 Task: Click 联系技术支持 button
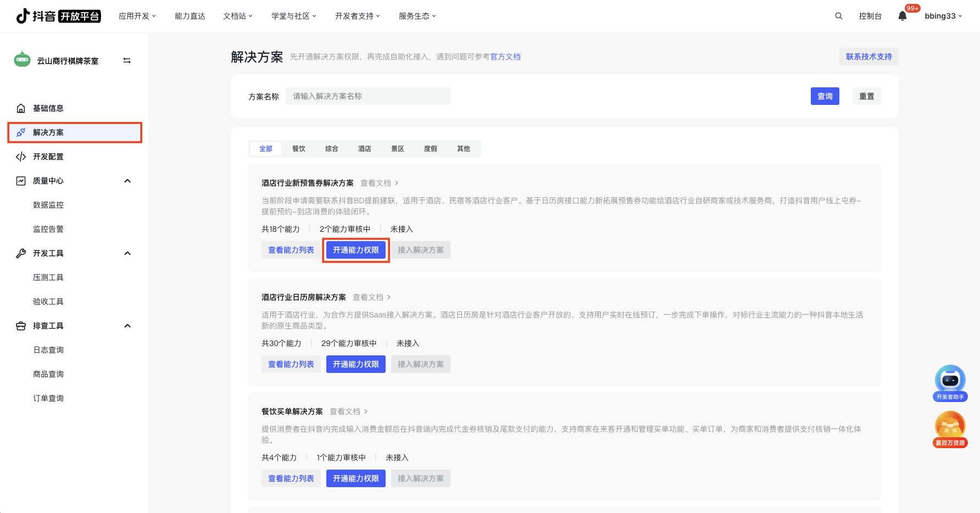[x=868, y=57]
